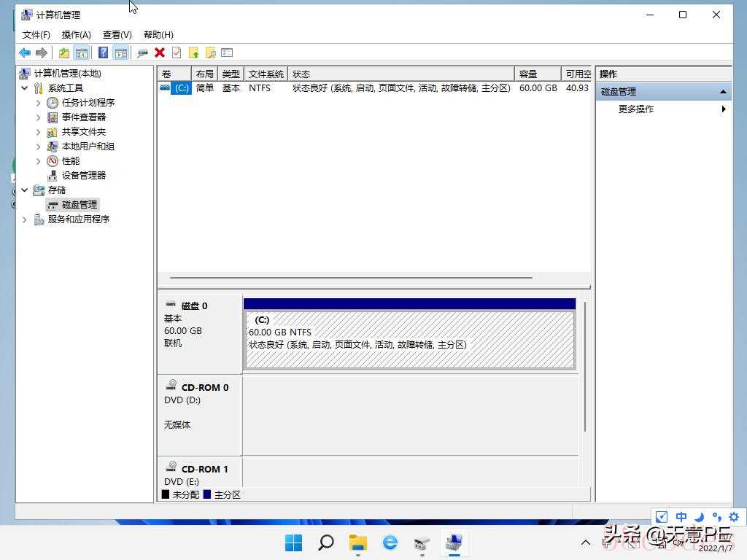Viewport: 747px width, 560px height.
Task: Select 设备管理器 in the tree
Action: tap(84, 176)
